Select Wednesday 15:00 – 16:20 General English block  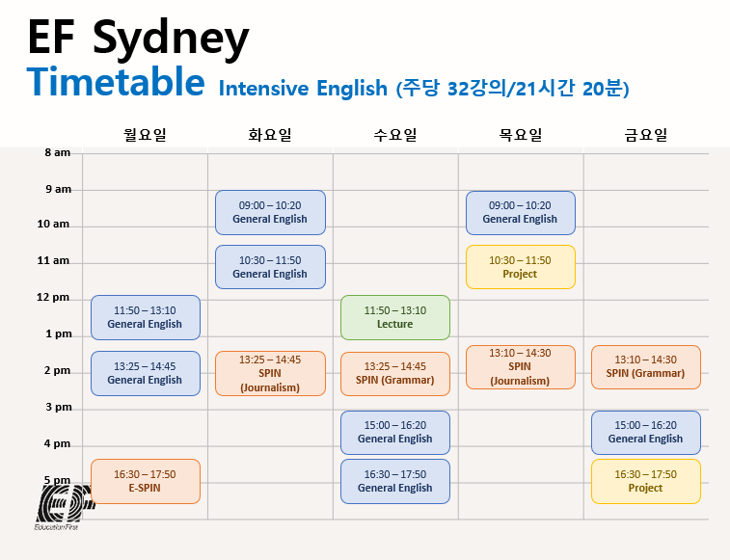[x=395, y=433]
